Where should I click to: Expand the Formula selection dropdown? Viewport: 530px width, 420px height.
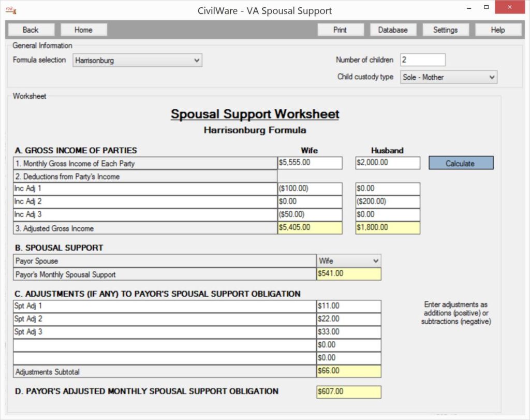pyautogui.click(x=137, y=60)
